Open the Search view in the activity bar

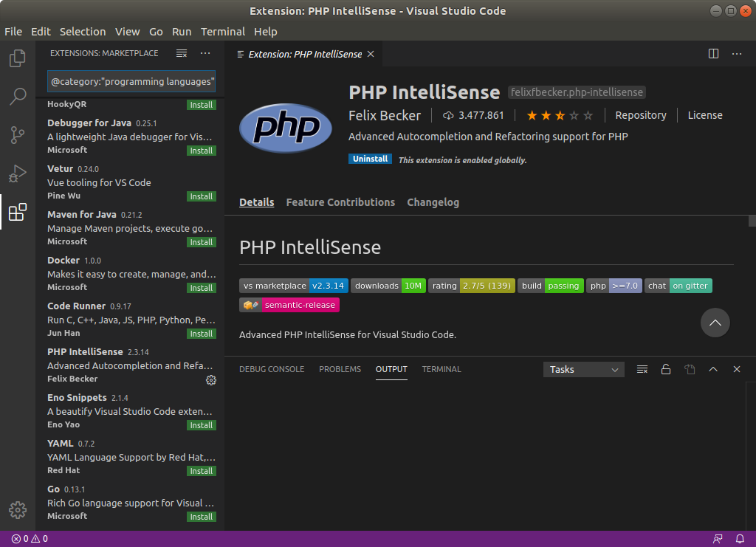coord(18,97)
